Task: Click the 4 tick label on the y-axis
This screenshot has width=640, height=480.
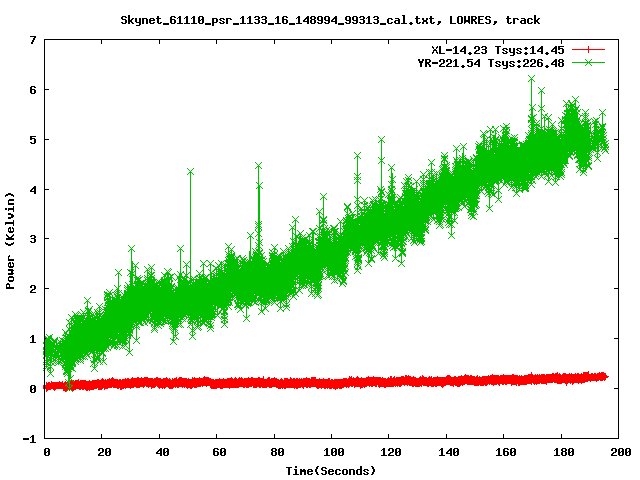Action: [x=32, y=189]
